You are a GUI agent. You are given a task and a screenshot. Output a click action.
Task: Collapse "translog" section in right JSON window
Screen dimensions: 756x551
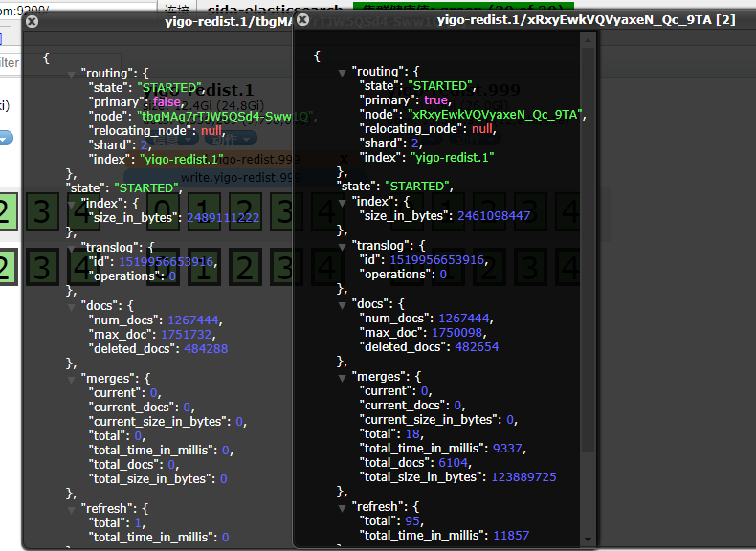tap(343, 247)
